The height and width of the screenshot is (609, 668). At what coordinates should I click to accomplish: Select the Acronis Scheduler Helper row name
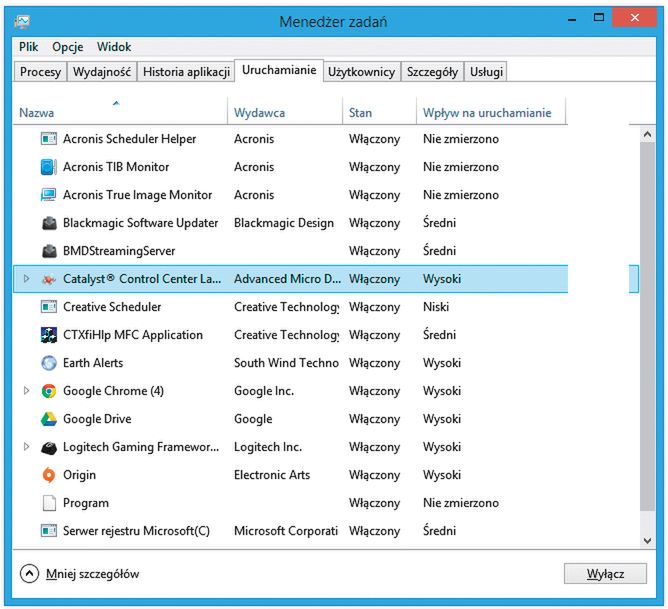(x=130, y=139)
